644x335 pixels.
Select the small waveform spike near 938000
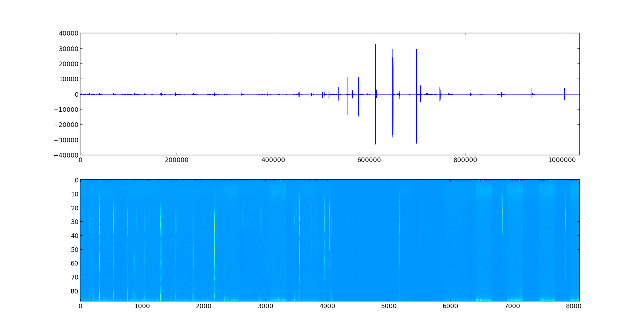[x=532, y=93]
